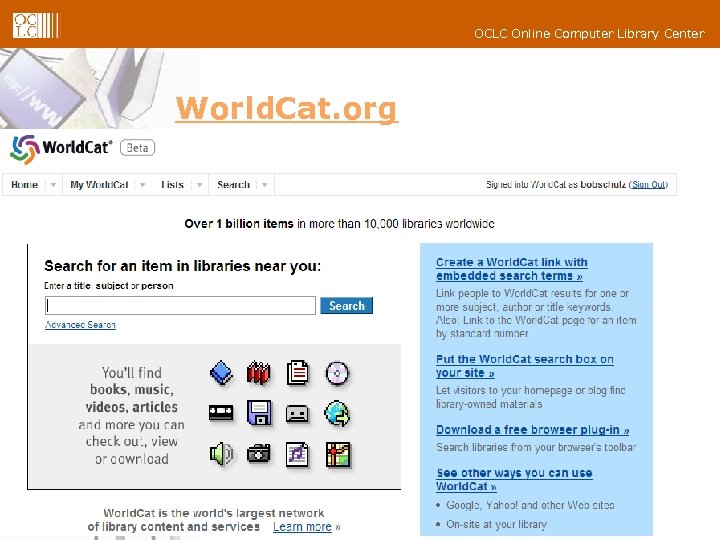Click the Beta badge next to WorldCat

point(137,148)
